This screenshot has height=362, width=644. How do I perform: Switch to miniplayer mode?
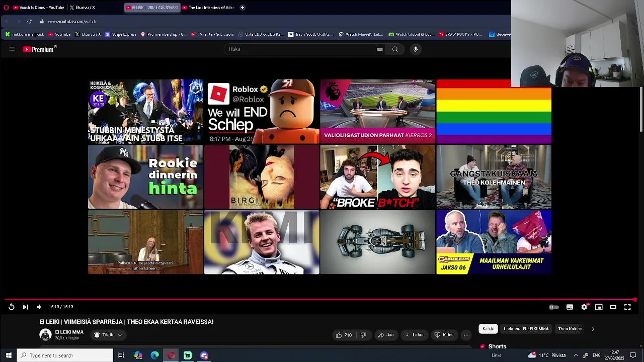click(599, 307)
